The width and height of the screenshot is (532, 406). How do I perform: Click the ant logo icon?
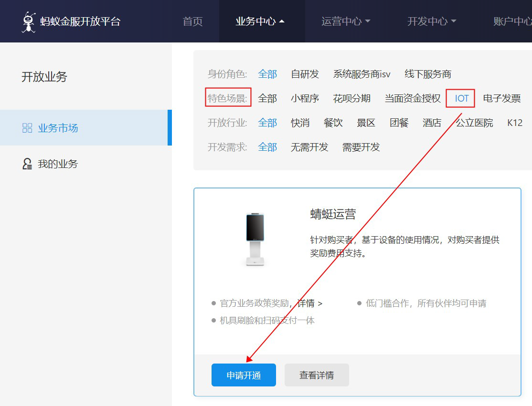(29, 22)
